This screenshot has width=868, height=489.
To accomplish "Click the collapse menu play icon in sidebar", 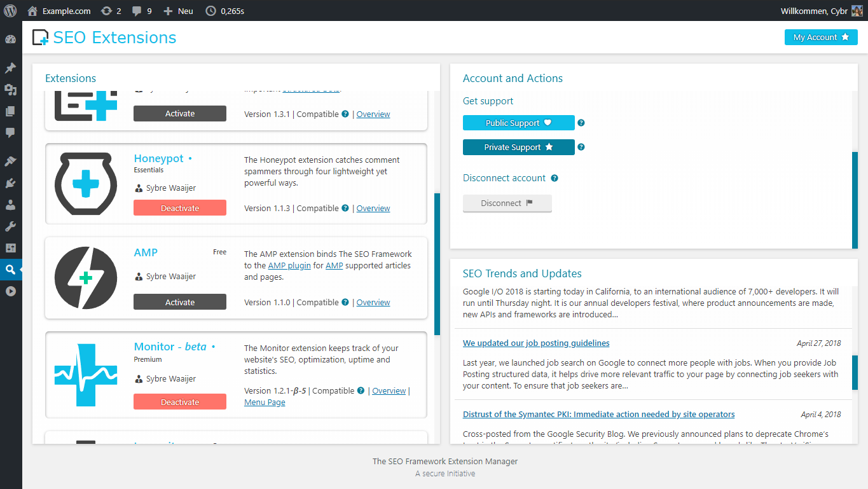I will [x=10, y=291].
